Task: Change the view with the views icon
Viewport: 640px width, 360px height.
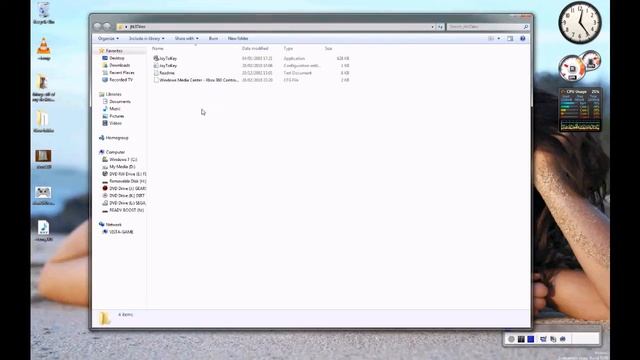Action: point(491,38)
